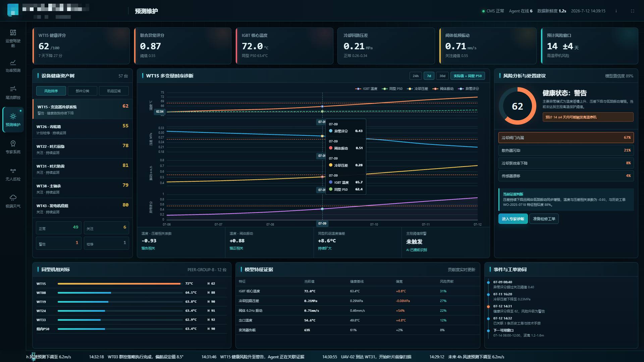Expand the 冷却阀门内漏 cause row
Screen dimensions: 644x362
pyautogui.click(x=566, y=137)
